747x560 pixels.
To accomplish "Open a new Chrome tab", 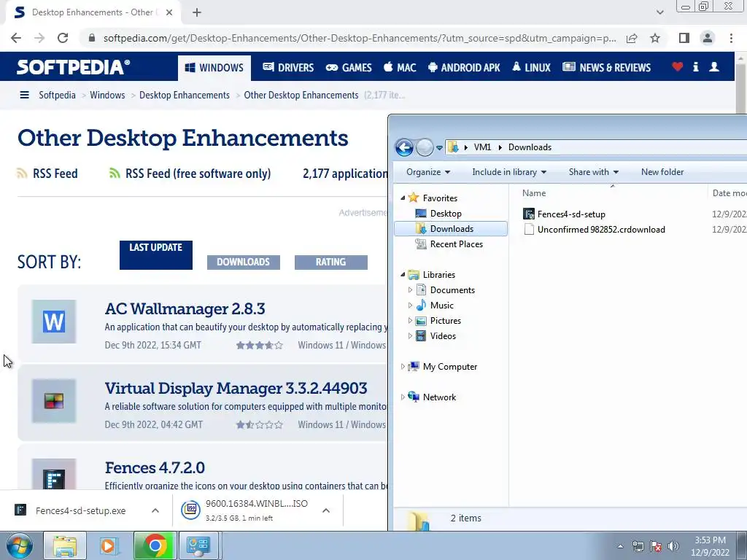I will [x=197, y=12].
